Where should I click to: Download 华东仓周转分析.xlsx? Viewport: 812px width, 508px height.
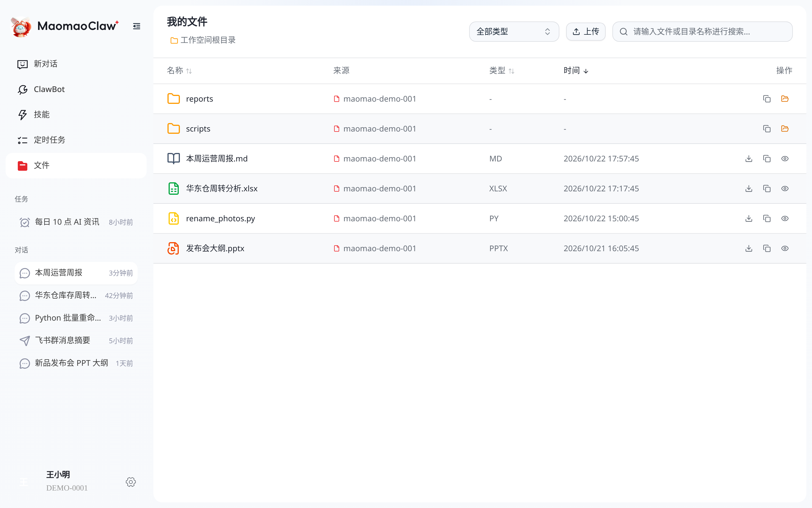(749, 189)
